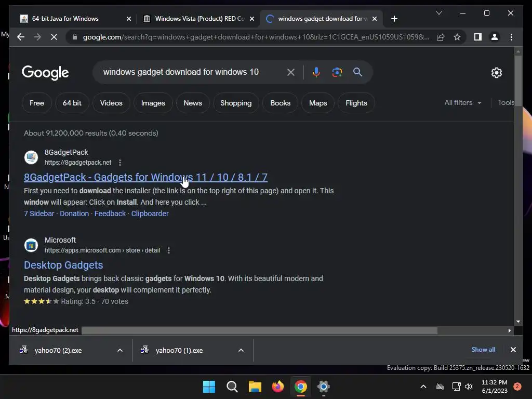Click the Chrome taskbar icon
Viewport: 532px width, 399px height.
point(301,387)
